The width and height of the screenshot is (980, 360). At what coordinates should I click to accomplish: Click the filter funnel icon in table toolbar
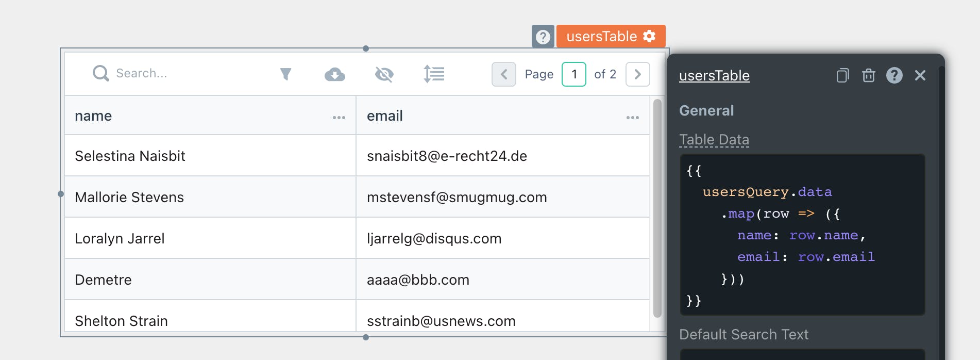coord(285,74)
